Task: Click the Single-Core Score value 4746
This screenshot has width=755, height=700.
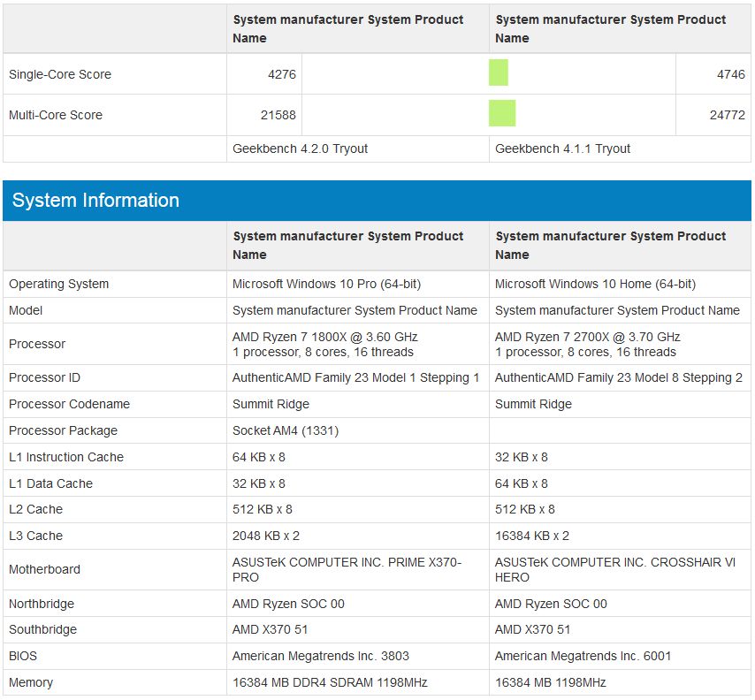Action: (x=730, y=74)
